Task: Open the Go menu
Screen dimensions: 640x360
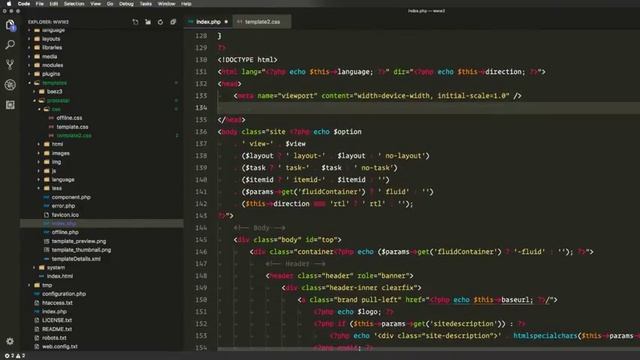Action: 110,4
